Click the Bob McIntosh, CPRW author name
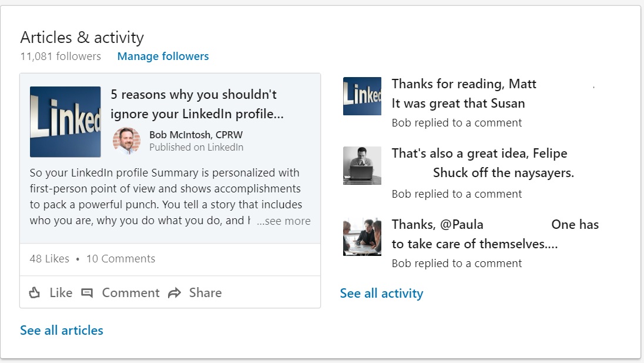This screenshot has height=363, width=644. (196, 135)
